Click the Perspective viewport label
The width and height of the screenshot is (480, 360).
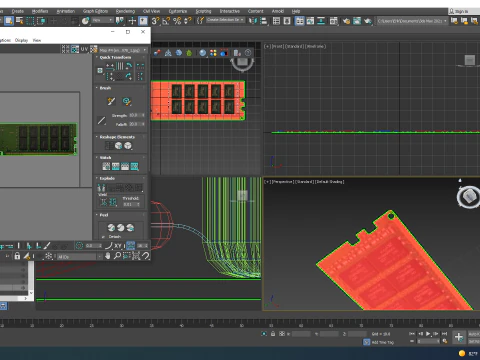[282, 182]
